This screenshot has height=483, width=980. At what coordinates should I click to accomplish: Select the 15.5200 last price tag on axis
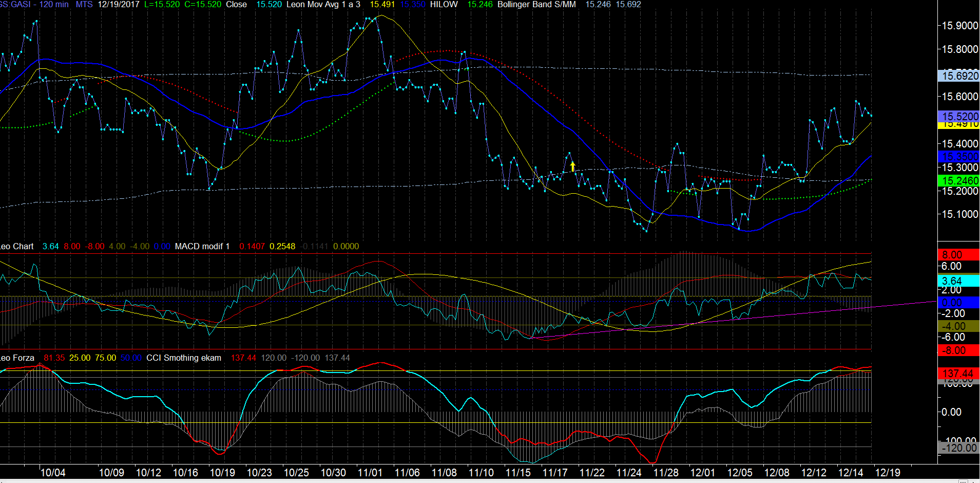pos(958,116)
